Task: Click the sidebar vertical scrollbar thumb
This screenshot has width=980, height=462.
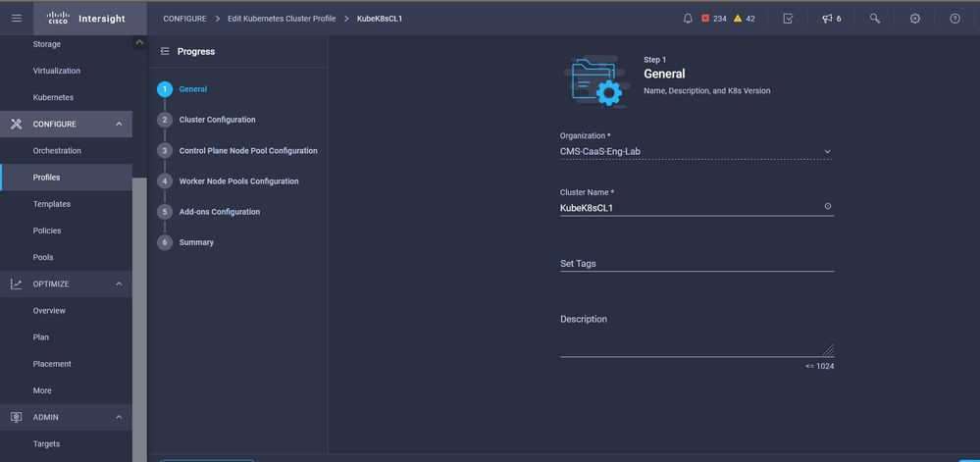Action: pyautogui.click(x=139, y=320)
